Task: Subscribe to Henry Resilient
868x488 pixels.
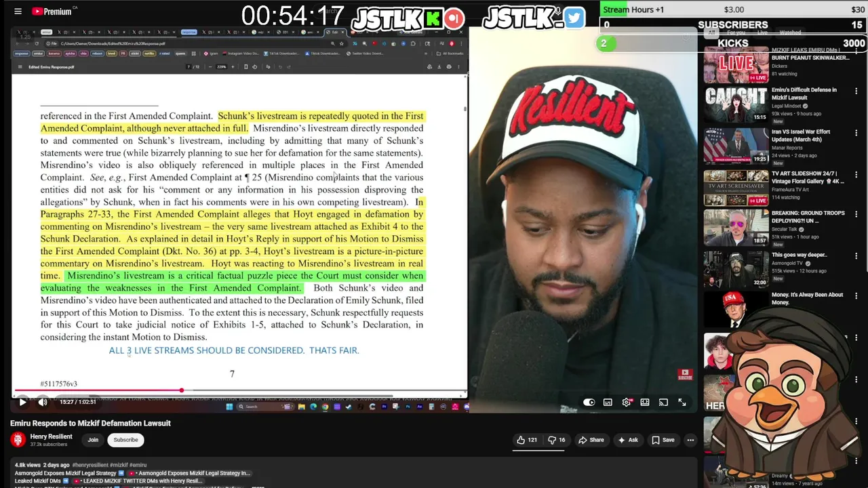Action: coord(125,440)
